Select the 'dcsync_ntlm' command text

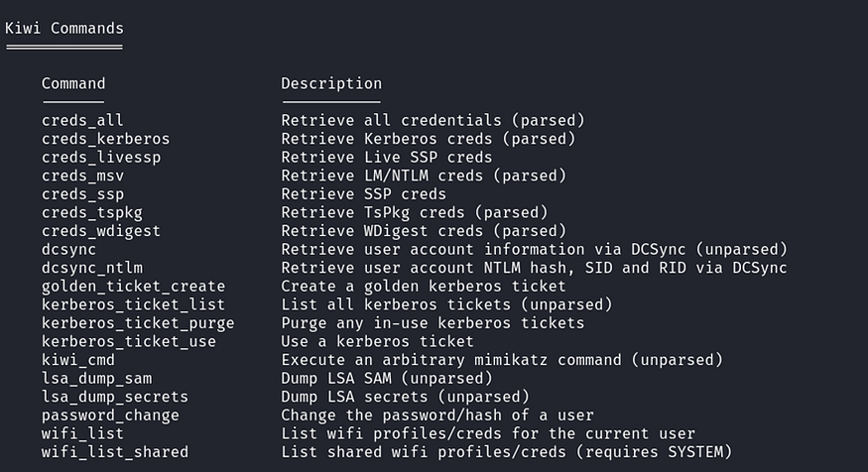tap(92, 268)
